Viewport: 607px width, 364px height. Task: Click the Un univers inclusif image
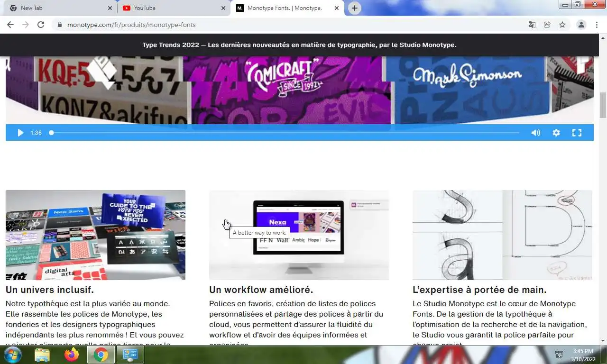(95, 235)
